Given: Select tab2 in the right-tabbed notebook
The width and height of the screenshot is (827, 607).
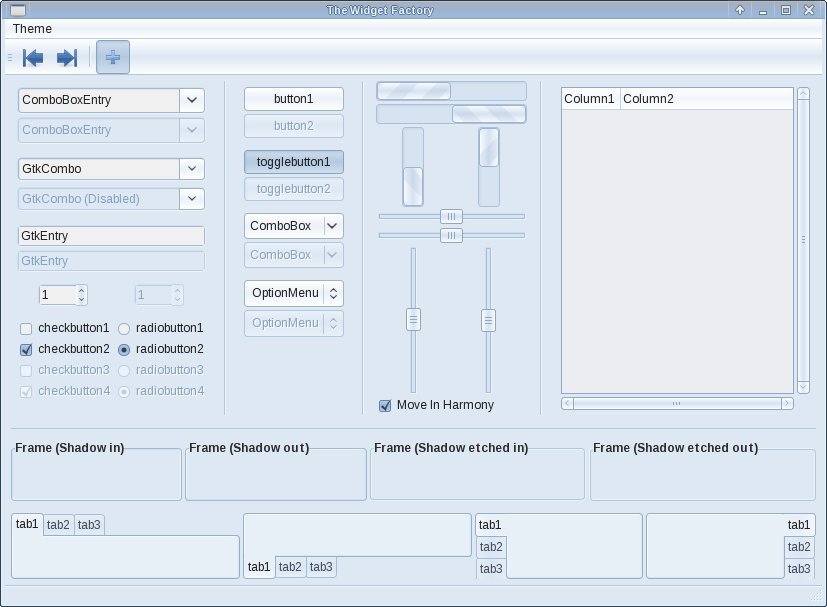Looking at the screenshot, I should (799, 547).
